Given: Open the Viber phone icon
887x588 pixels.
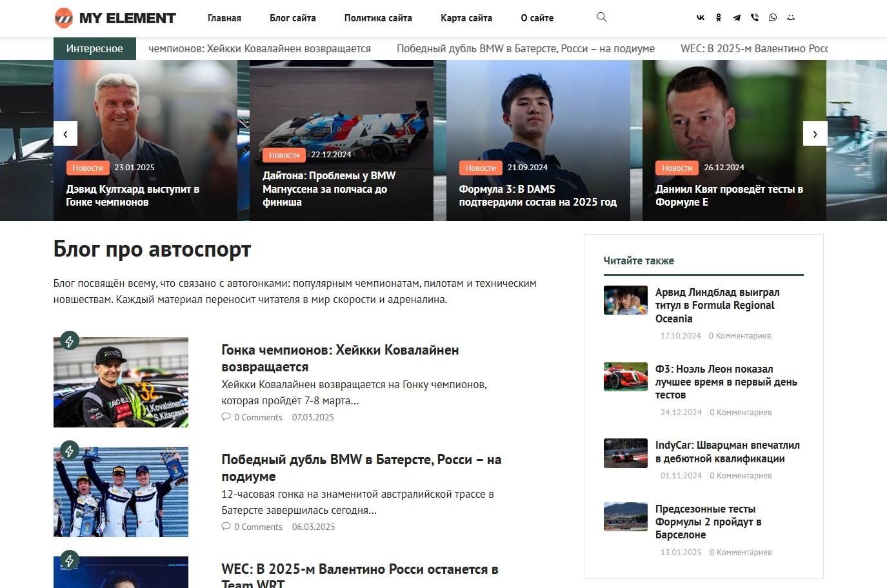Looking at the screenshot, I should point(755,18).
